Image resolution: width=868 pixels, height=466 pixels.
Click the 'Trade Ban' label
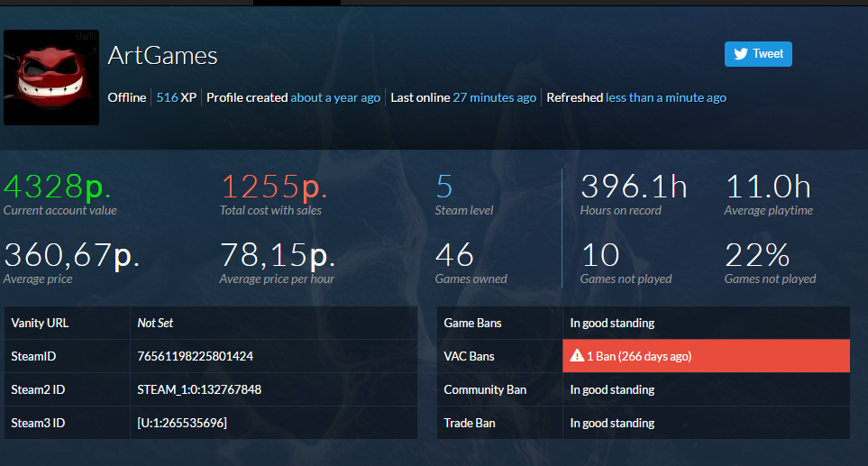point(470,423)
